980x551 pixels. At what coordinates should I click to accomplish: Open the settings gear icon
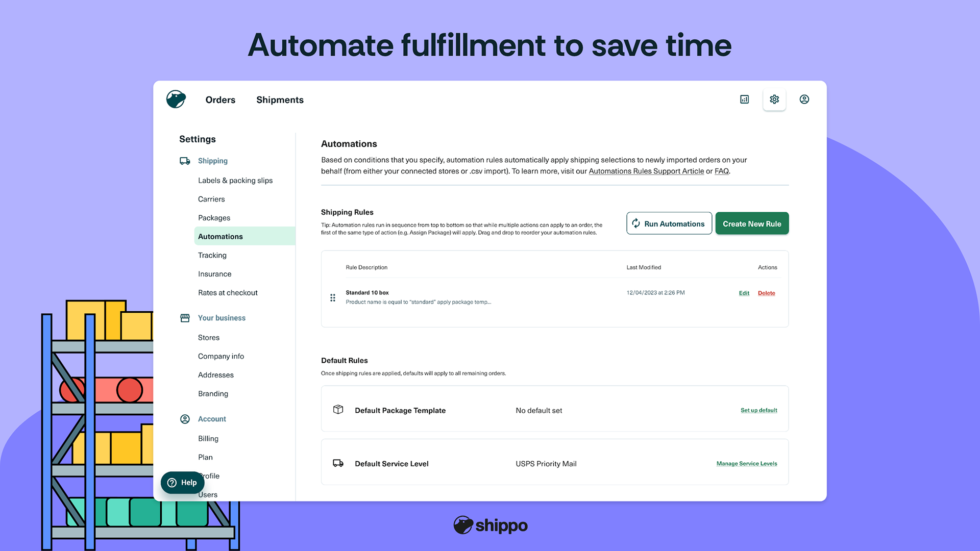[x=774, y=99]
